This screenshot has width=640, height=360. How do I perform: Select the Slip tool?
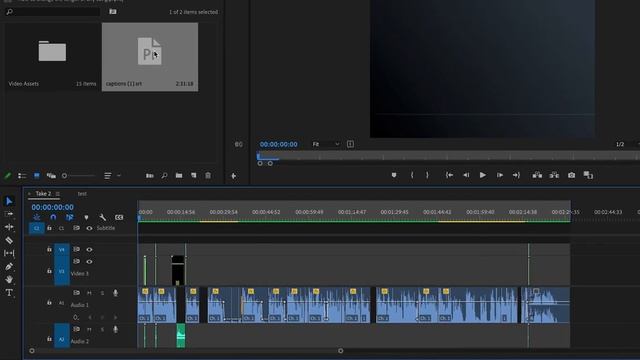pos(9,253)
